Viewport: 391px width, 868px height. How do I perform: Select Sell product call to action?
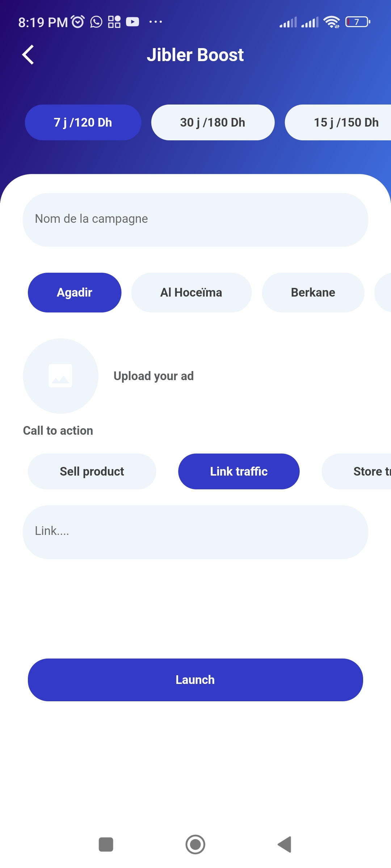click(92, 471)
